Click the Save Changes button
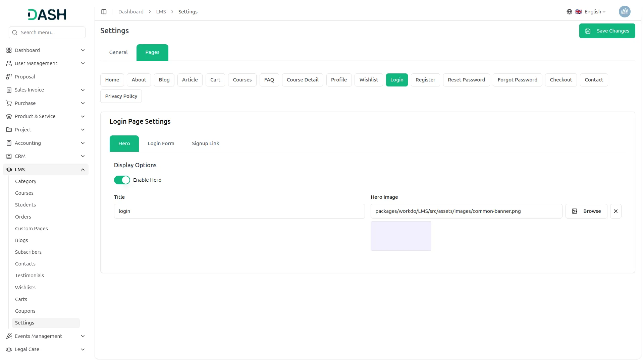The image size is (644, 362). coord(607,31)
